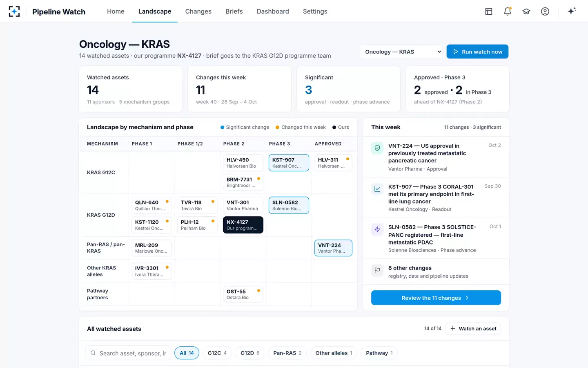Filter assets by Pathway chip
The image size is (588, 368).
(x=379, y=353)
